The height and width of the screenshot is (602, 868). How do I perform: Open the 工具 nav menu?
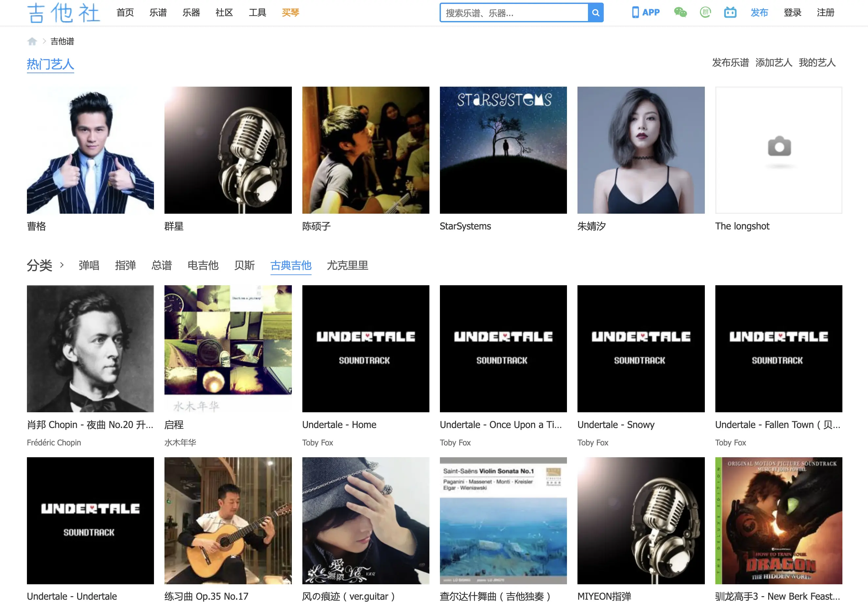pyautogui.click(x=257, y=13)
